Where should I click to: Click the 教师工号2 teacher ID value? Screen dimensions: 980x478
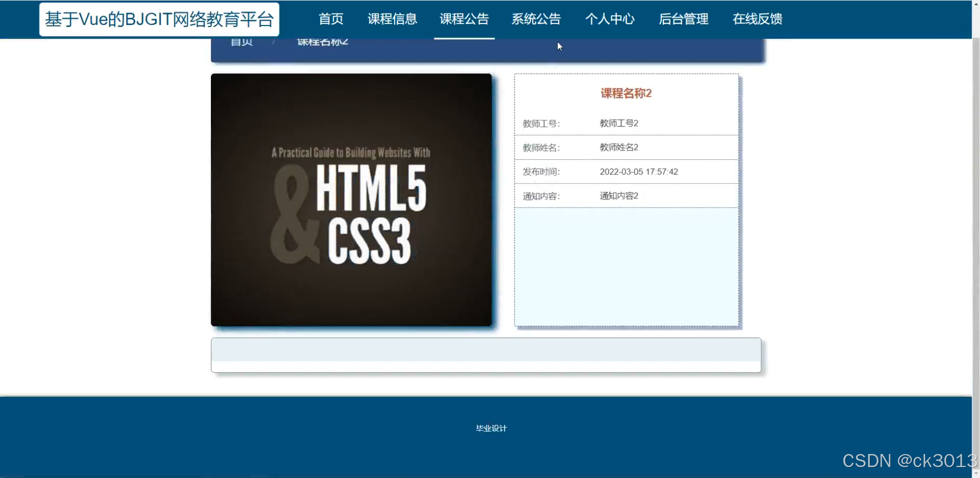[619, 123]
